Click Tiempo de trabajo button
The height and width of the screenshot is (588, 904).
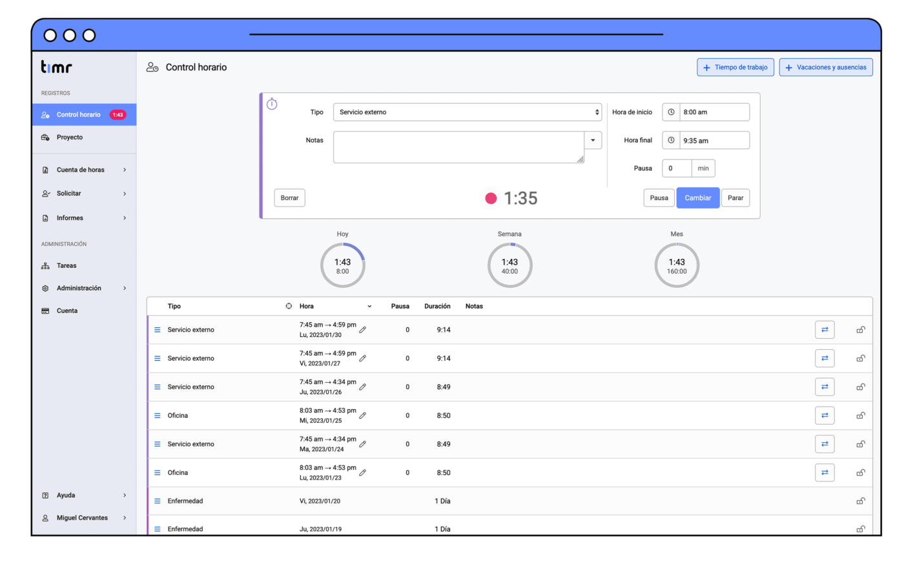tap(735, 67)
